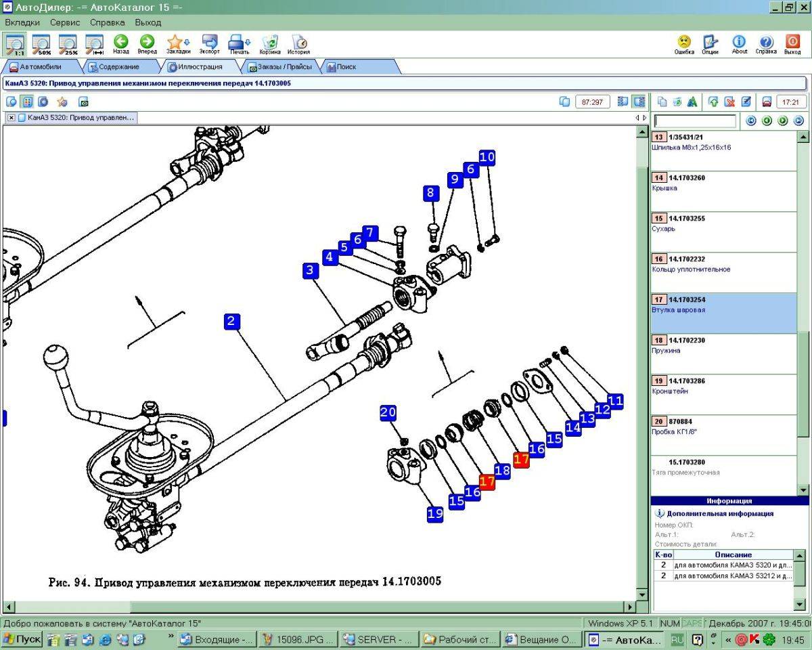This screenshot has width=812, height=650.
Task: Select the 50% zoom icon
Action: [43, 45]
